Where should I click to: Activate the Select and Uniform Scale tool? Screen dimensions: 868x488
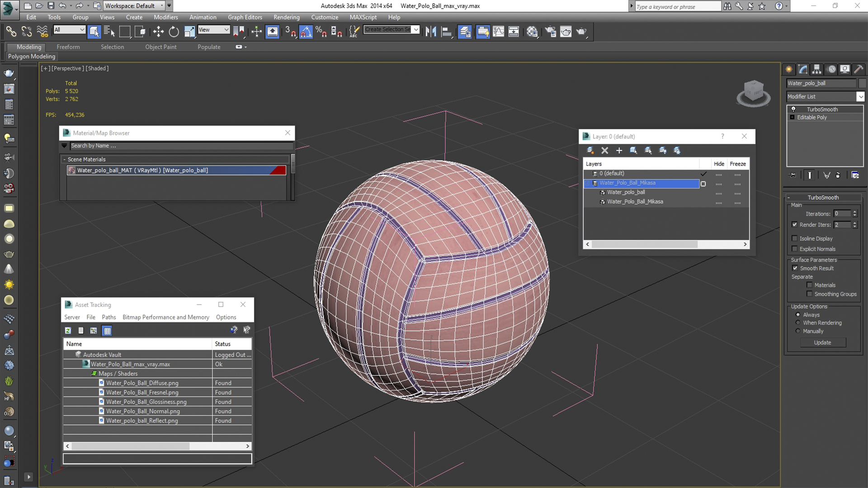tap(189, 31)
